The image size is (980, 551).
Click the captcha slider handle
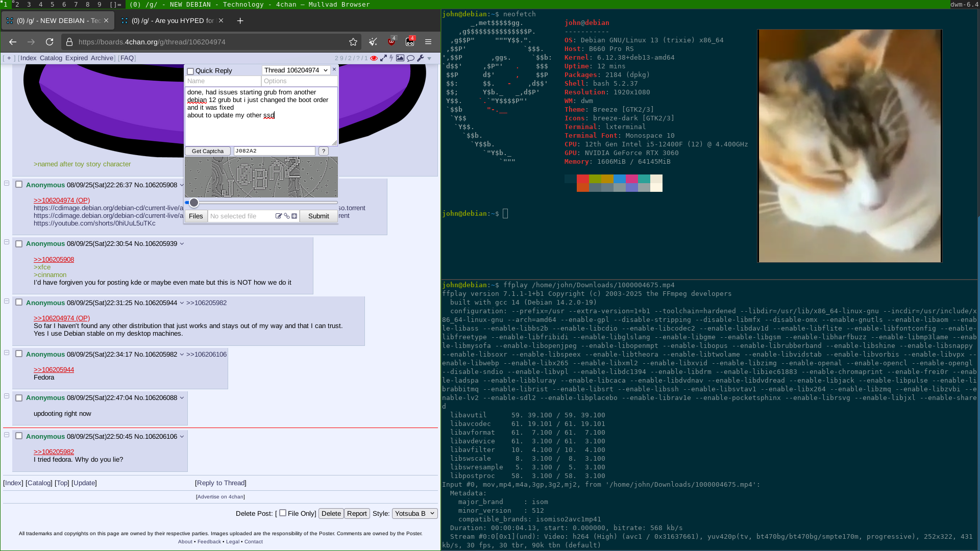(x=194, y=203)
